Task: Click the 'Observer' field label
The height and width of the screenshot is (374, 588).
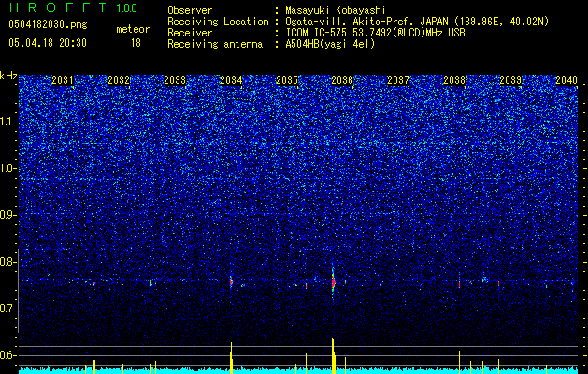Action: coord(190,10)
